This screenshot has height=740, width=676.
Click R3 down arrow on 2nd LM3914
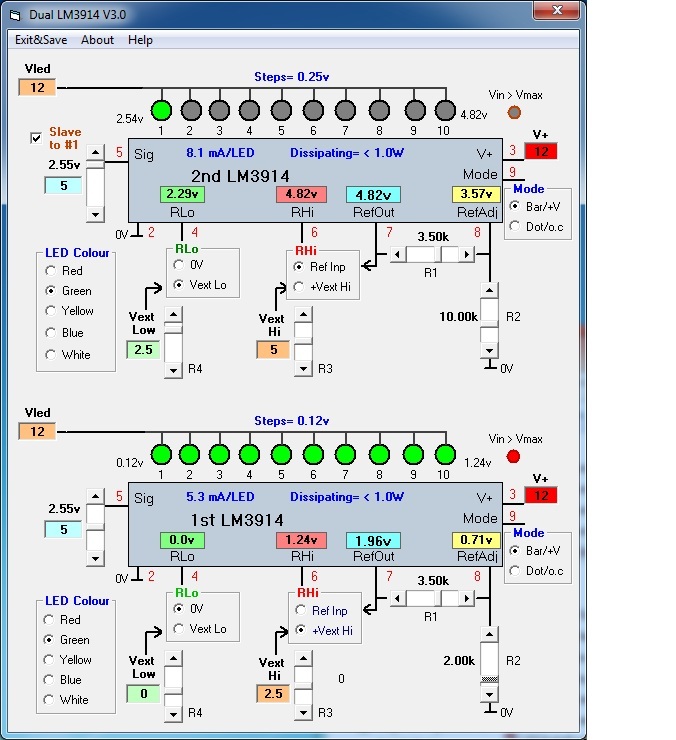[303, 369]
